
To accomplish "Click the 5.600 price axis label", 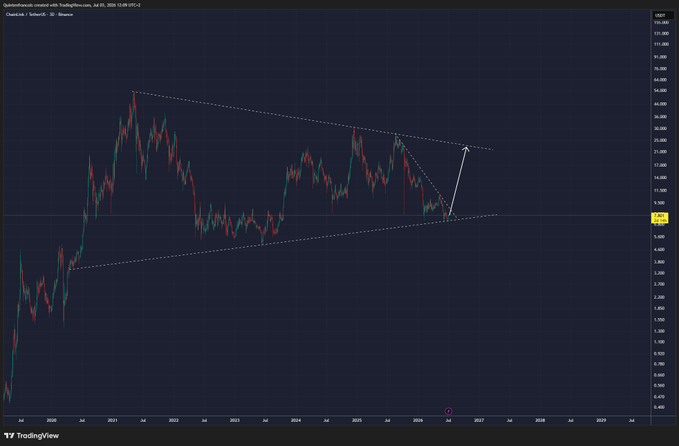I will coord(660,236).
